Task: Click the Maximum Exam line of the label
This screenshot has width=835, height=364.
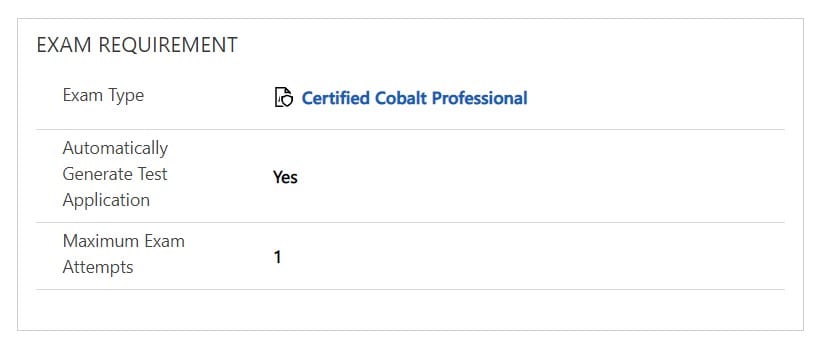Action: 124,241
